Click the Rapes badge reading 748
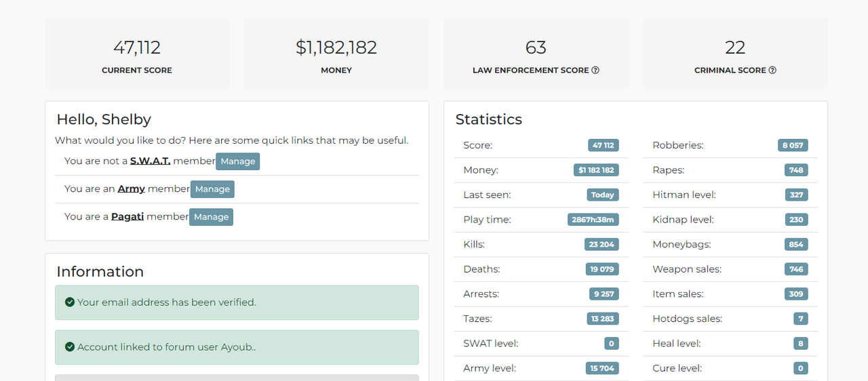The width and height of the screenshot is (868, 381). 796,170
